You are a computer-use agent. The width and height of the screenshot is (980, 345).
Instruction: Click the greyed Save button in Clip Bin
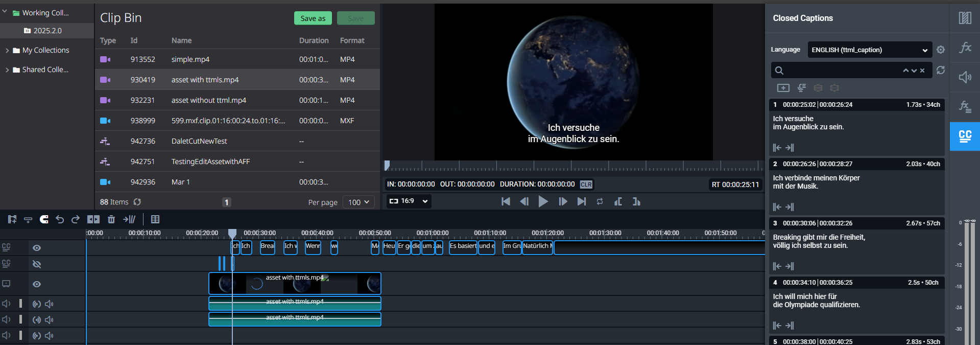(x=356, y=18)
